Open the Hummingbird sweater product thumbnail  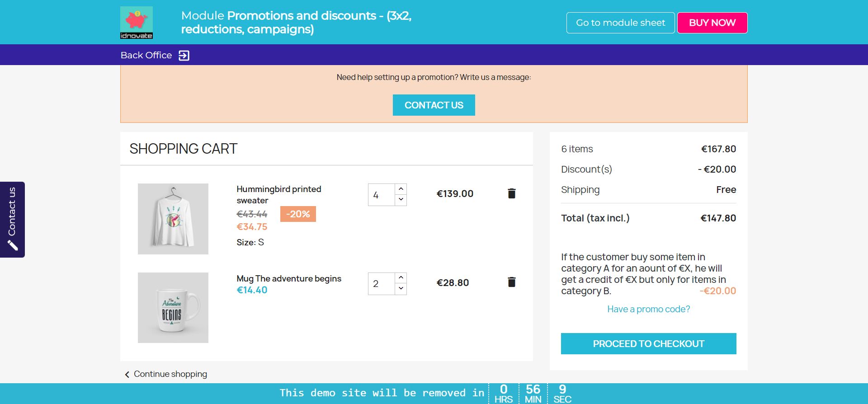[x=173, y=219]
